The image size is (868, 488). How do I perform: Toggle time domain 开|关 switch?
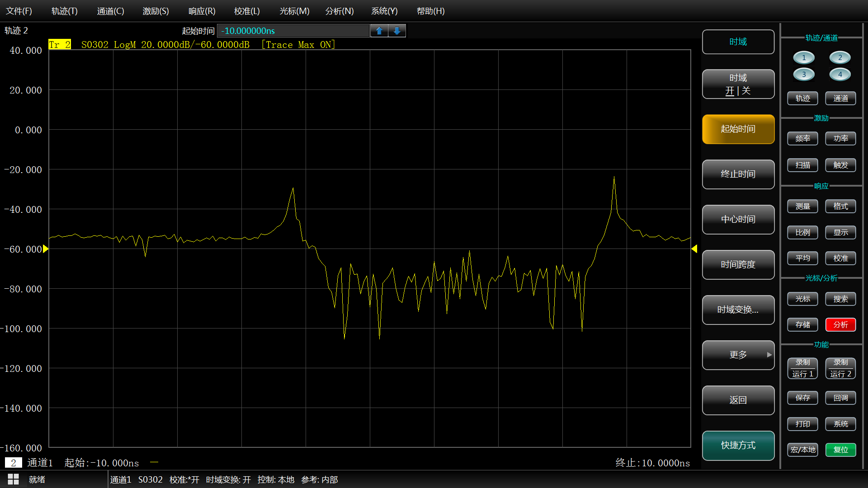click(738, 84)
